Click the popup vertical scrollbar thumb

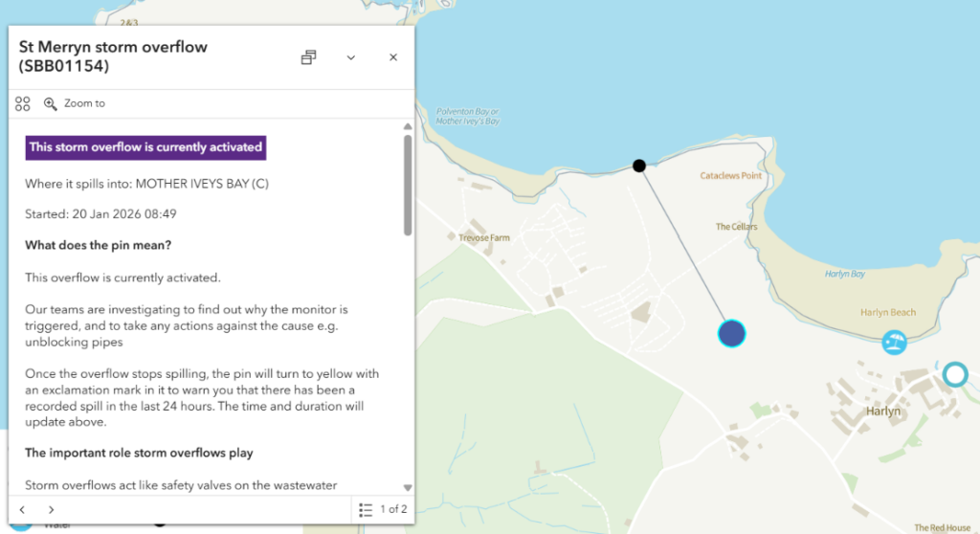pyautogui.click(x=408, y=184)
